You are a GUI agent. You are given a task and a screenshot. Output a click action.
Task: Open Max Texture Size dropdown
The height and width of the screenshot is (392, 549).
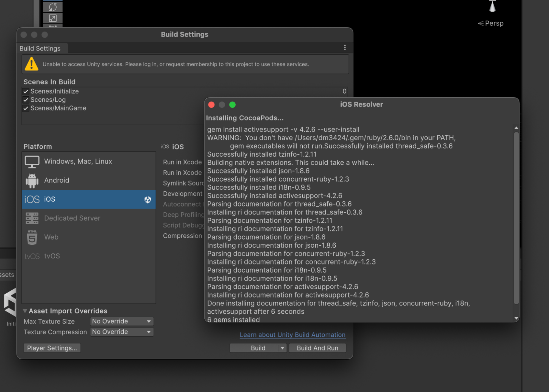pyautogui.click(x=122, y=321)
